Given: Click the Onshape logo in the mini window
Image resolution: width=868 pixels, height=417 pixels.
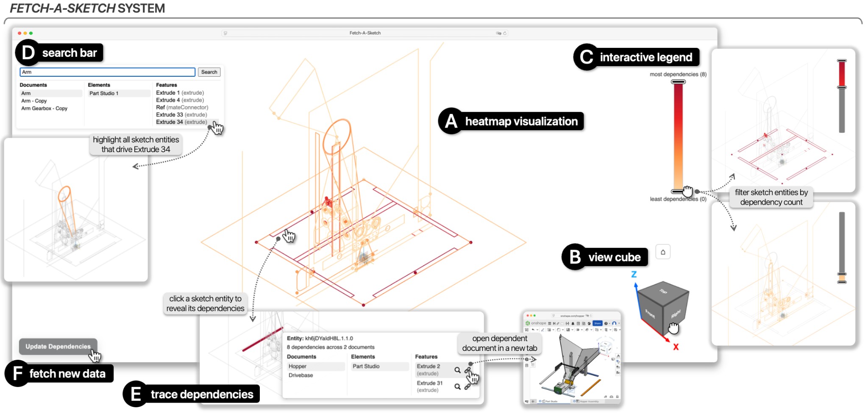Looking at the screenshot, I should click(528, 323).
